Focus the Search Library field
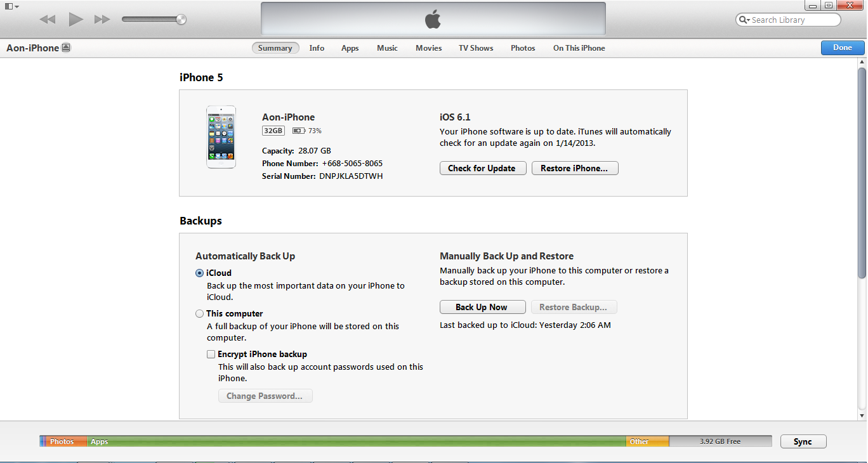Viewport: 868px width, 463px height. (x=788, y=20)
